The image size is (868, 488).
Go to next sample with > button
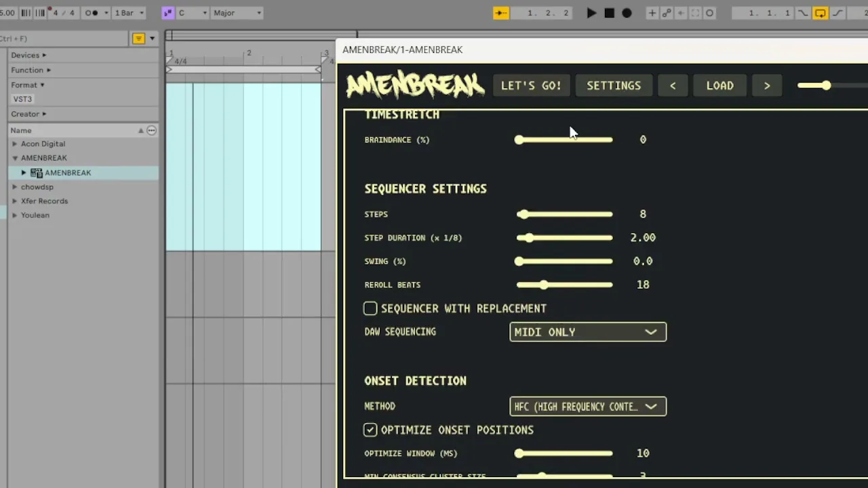click(767, 85)
